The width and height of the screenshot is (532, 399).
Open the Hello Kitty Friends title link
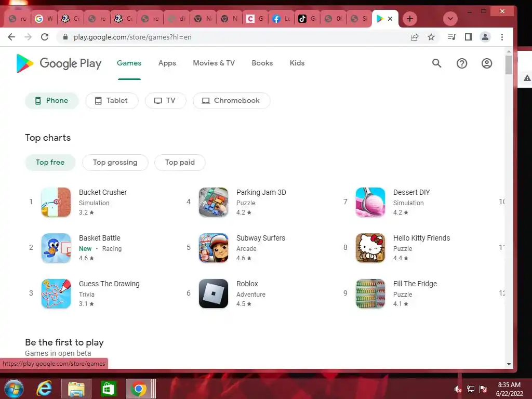421,238
